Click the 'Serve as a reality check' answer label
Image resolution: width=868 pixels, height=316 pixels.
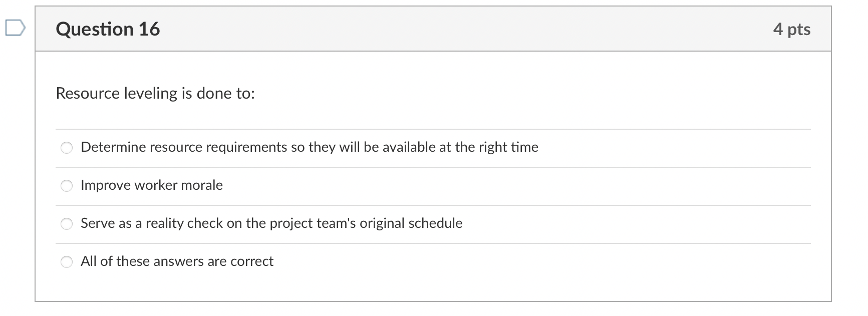[271, 223]
